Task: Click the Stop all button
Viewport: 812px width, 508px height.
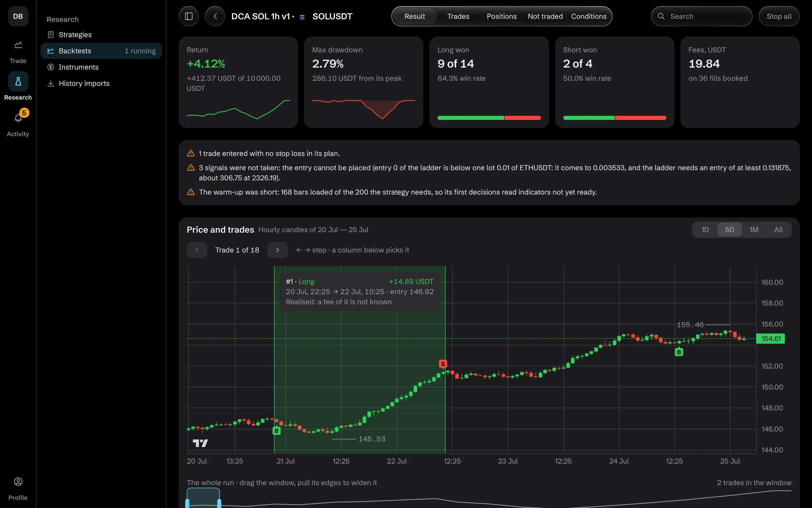Action: pyautogui.click(x=779, y=16)
